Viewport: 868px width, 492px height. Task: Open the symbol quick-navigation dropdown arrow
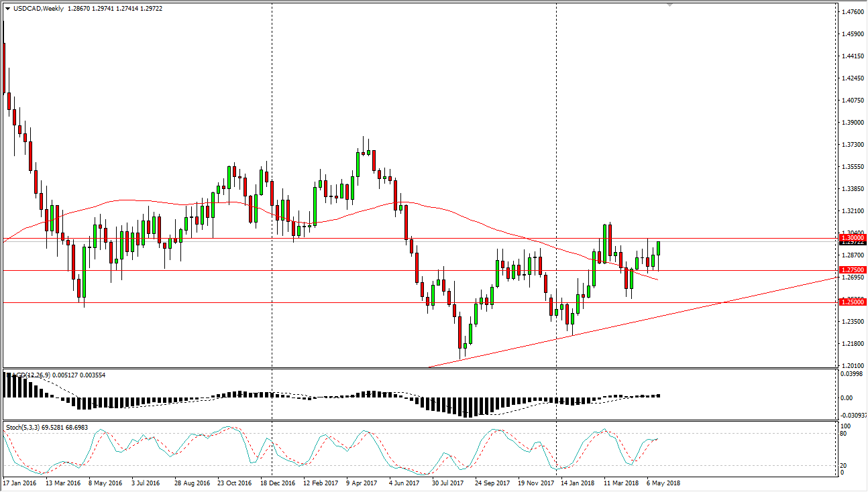[7, 9]
